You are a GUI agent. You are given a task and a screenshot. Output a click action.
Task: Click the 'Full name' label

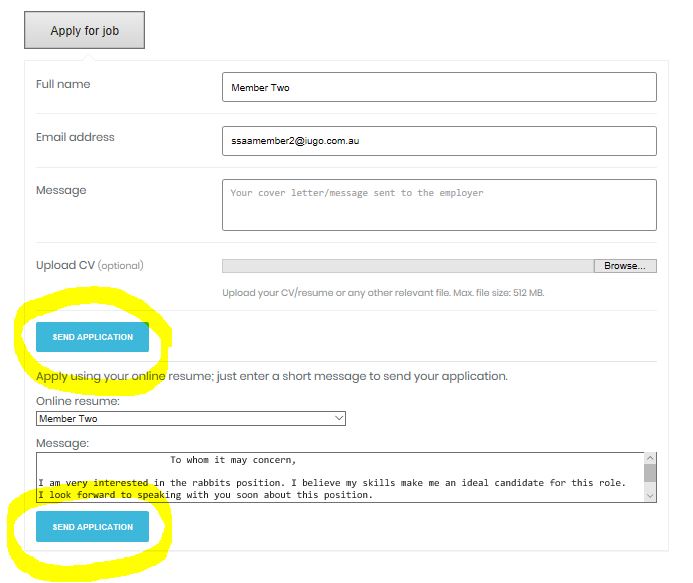click(63, 84)
